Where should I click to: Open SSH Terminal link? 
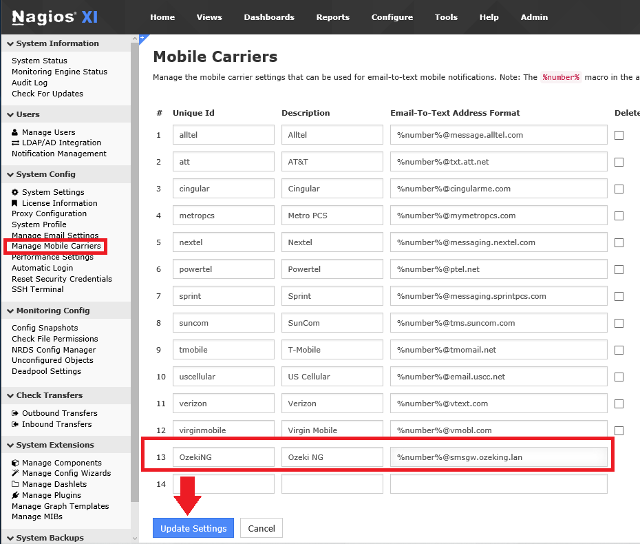pos(38,289)
